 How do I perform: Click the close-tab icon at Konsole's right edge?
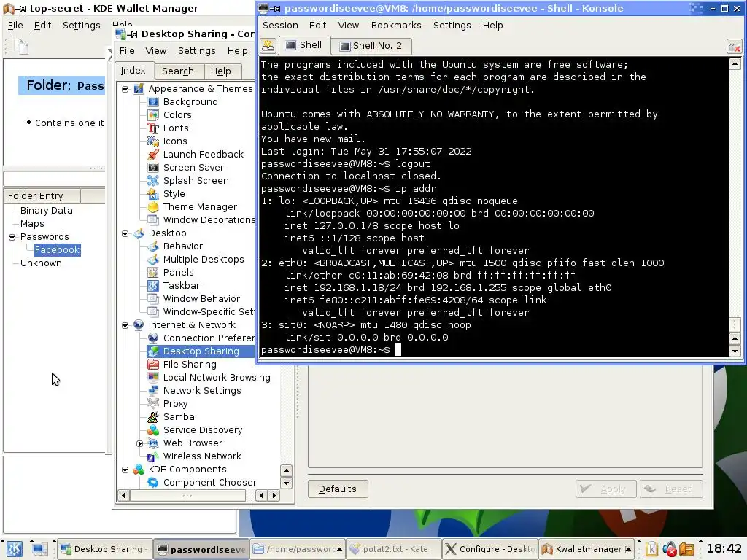[734, 47]
